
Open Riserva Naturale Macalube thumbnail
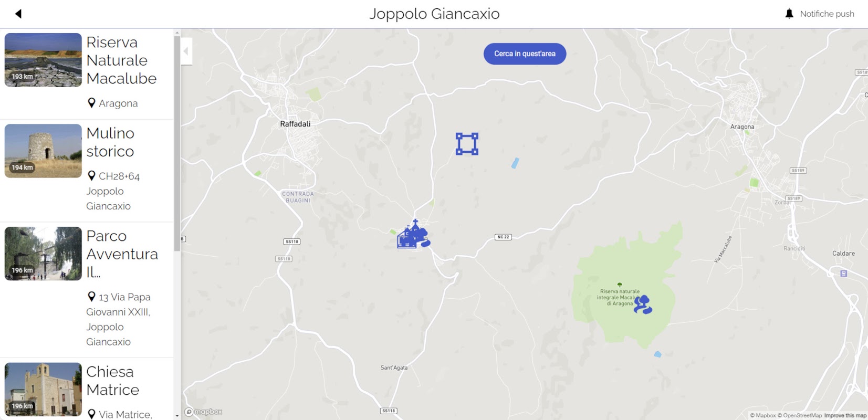[x=43, y=60]
